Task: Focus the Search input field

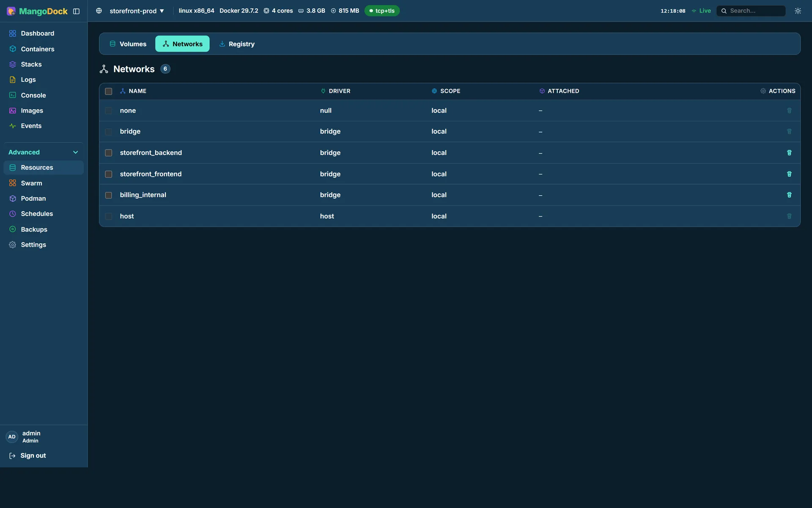Action: [x=751, y=11]
